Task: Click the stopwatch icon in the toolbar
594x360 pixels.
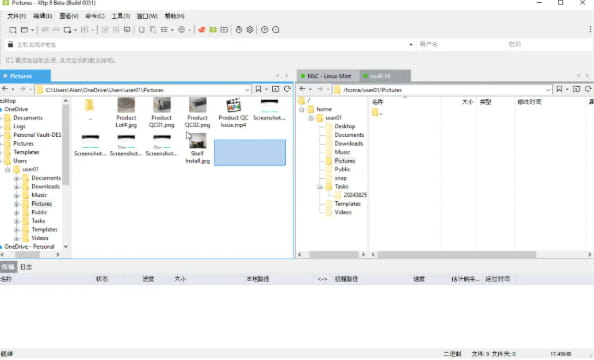Action: 239,30
